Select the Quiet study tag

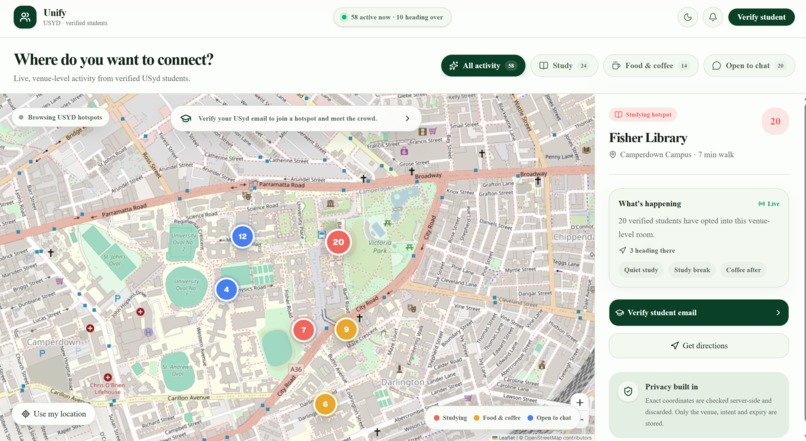click(x=641, y=270)
